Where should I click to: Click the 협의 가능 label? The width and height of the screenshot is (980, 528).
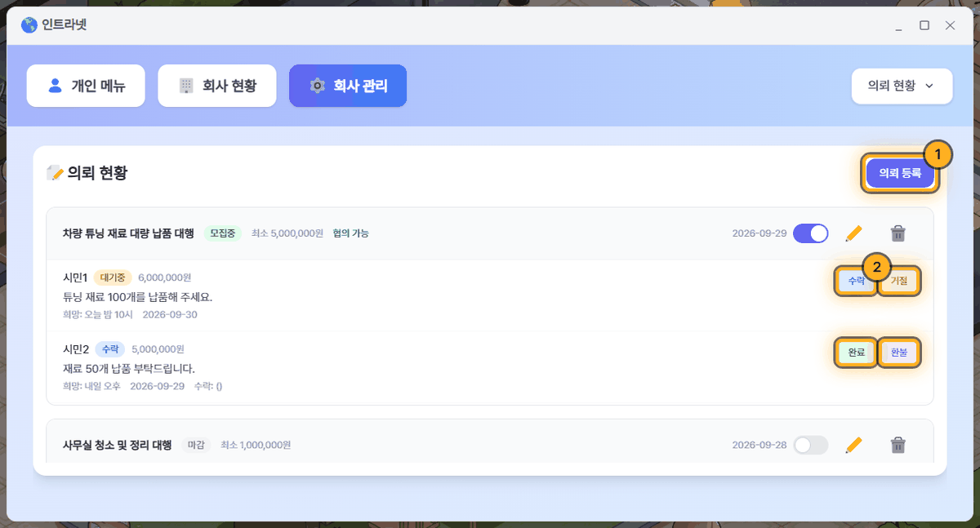(x=350, y=233)
